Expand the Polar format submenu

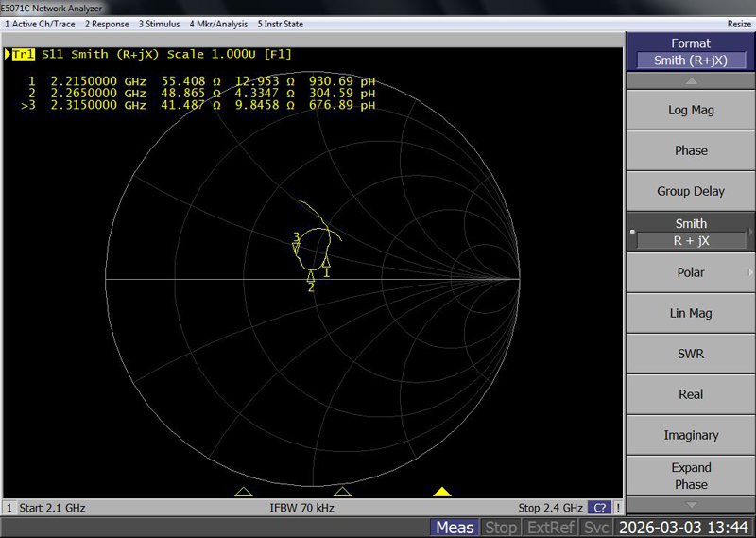(691, 272)
